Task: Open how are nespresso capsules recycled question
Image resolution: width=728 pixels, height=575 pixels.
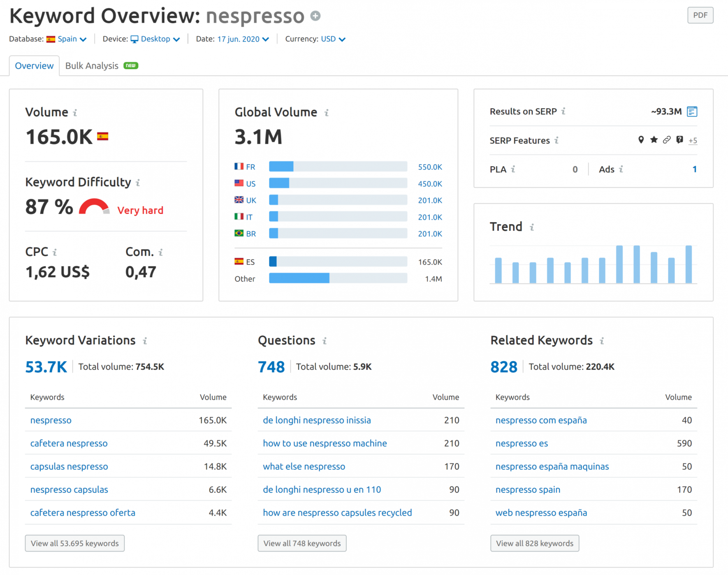Action: 337,512
